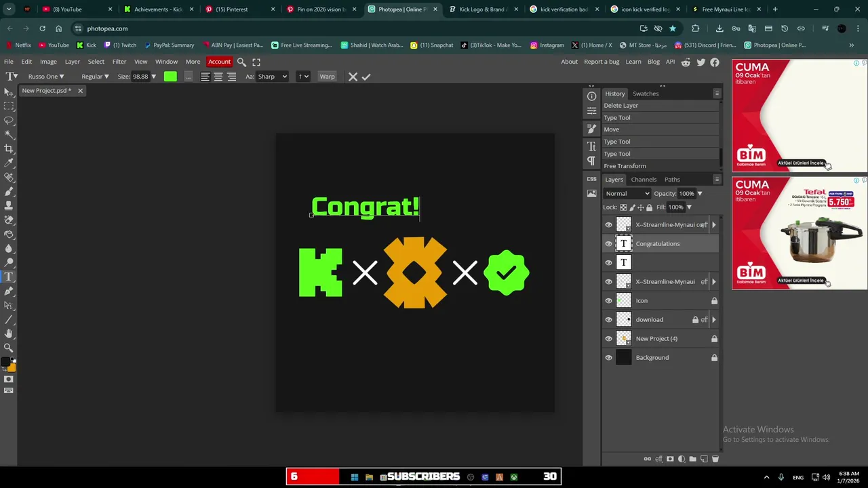Open the text orientation dropdown
The image size is (868, 488).
pyautogui.click(x=303, y=77)
